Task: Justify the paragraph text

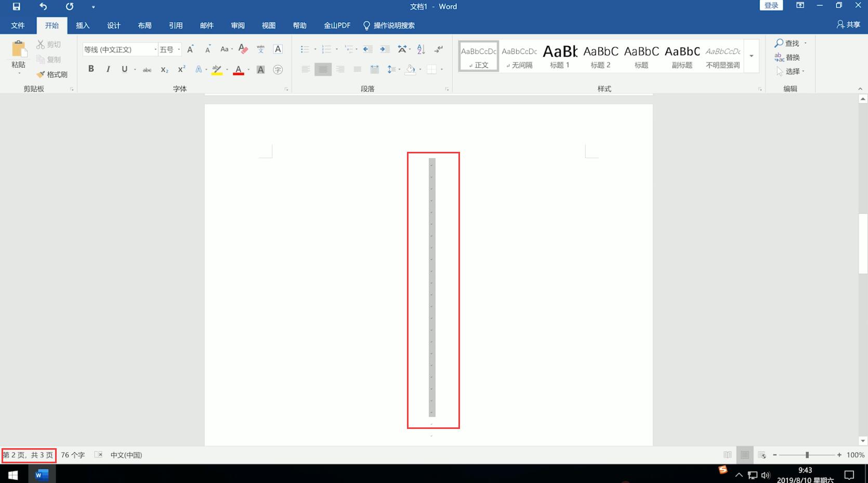Action: 357,69
